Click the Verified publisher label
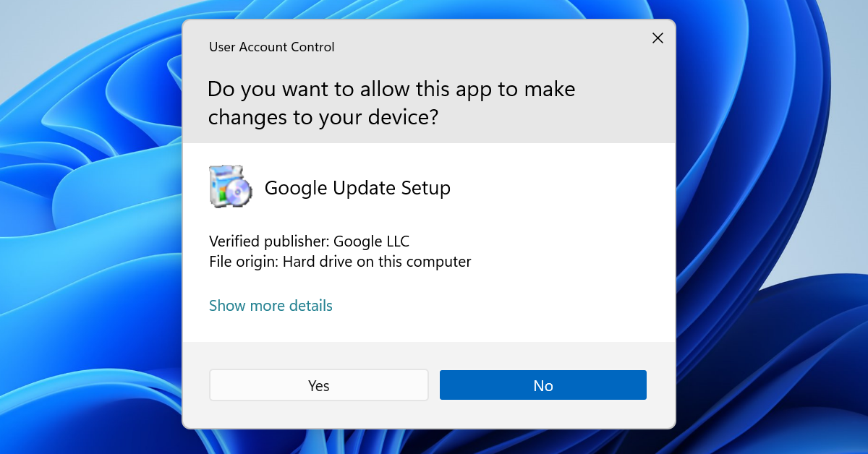The width and height of the screenshot is (868, 454). tap(269, 241)
